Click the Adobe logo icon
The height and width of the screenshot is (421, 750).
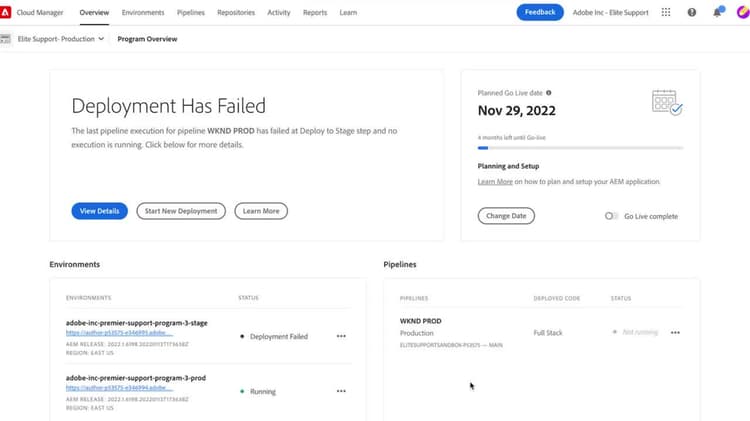(7, 12)
